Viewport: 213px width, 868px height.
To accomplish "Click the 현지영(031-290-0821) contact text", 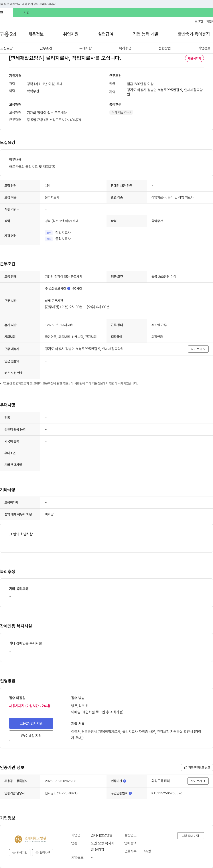I will tap(61, 793).
